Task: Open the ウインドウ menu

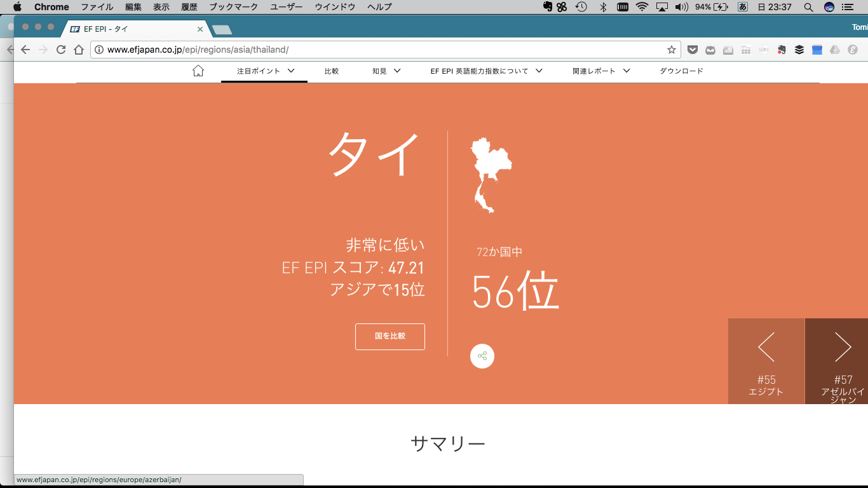Action: (x=335, y=7)
